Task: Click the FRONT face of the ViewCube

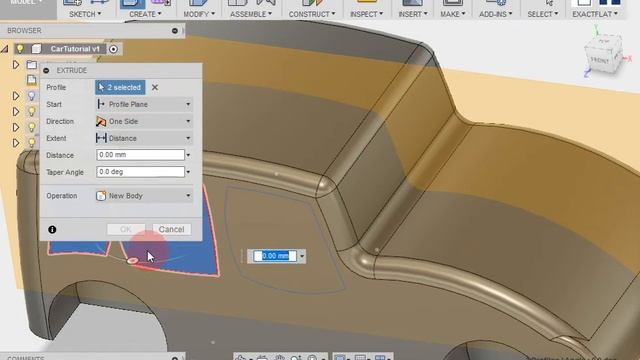Action: pos(600,60)
